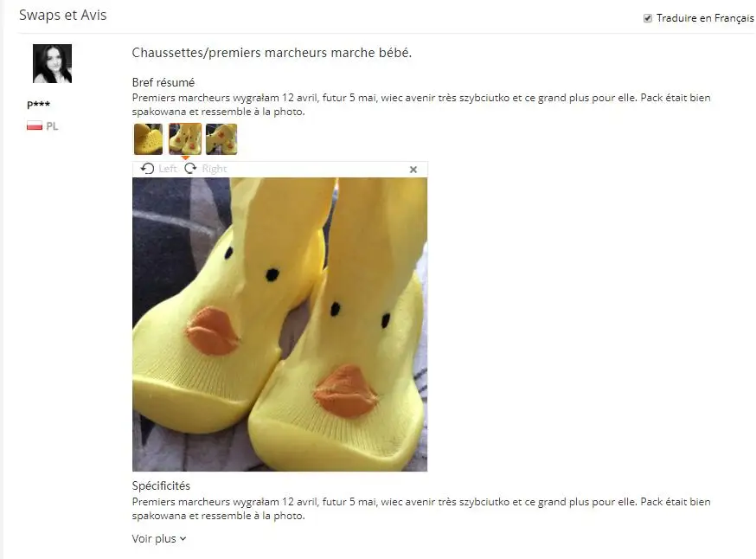756x559 pixels.
Task: Select the second duck socks thumbnail
Action: pyautogui.click(x=185, y=139)
